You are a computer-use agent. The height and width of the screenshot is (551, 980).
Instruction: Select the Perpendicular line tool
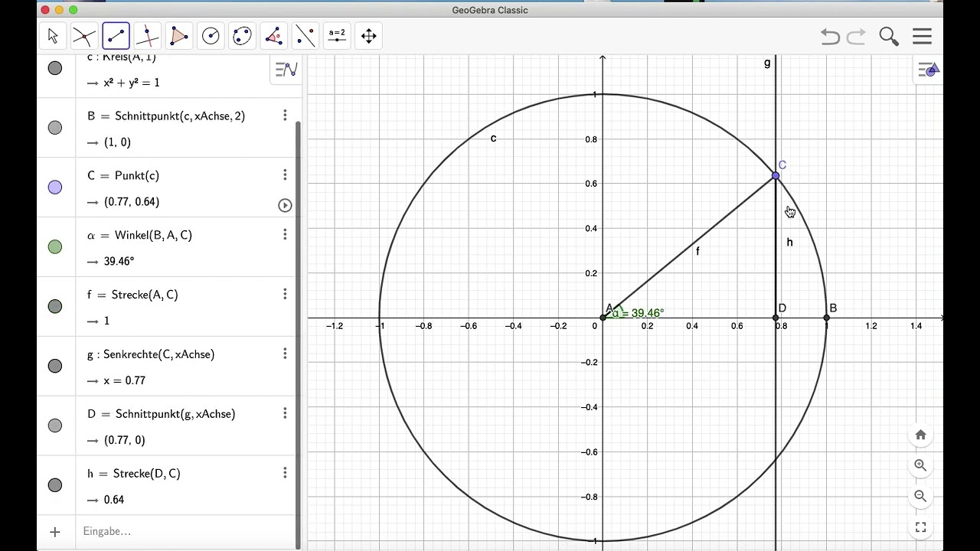click(x=147, y=36)
